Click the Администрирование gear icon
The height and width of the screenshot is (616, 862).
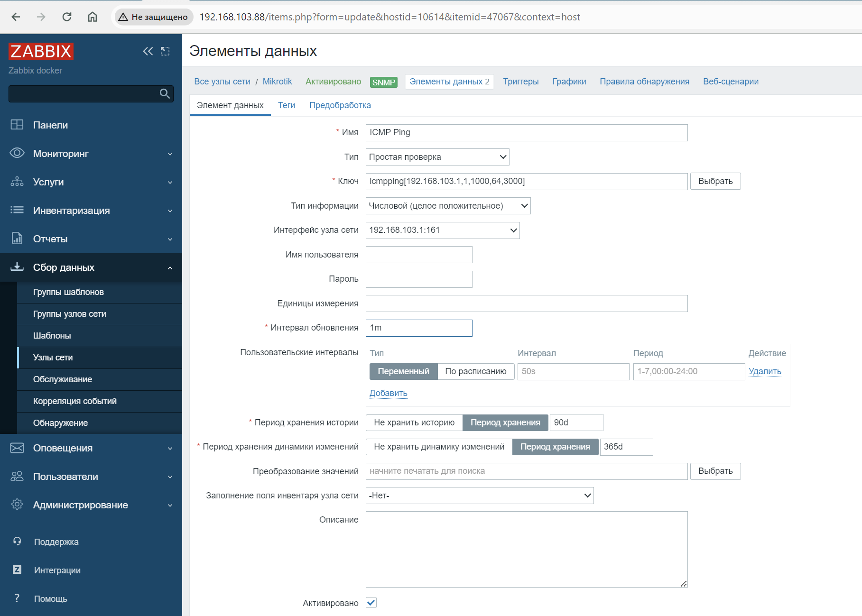pos(17,505)
